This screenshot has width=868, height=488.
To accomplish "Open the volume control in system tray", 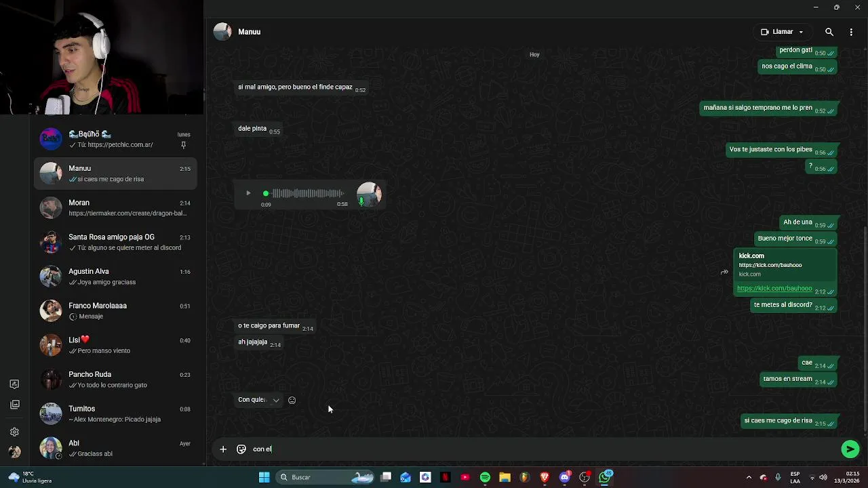I will tap(823, 477).
